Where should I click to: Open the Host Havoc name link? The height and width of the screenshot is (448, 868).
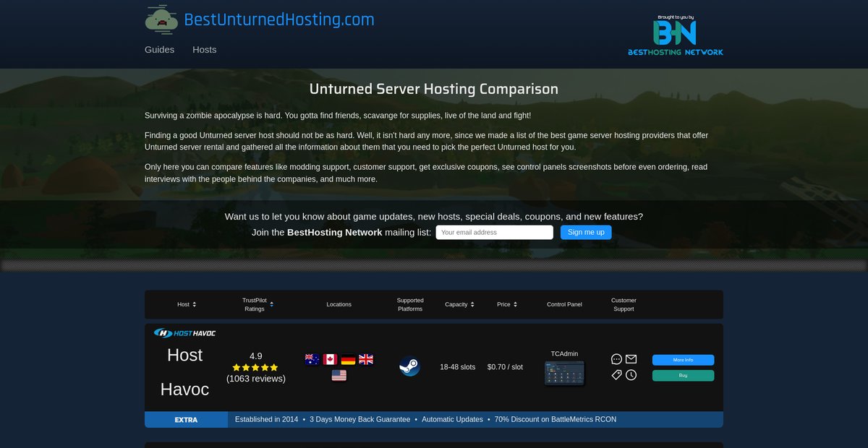point(184,372)
